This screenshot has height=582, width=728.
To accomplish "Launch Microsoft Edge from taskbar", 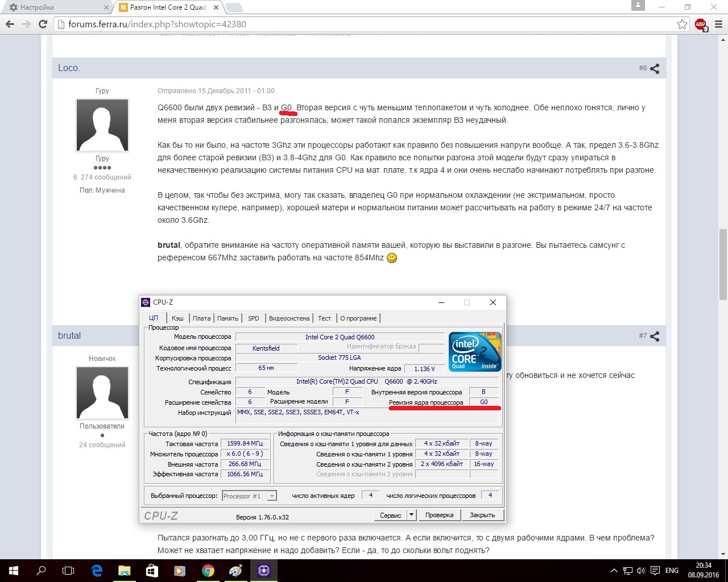I will click(x=97, y=571).
